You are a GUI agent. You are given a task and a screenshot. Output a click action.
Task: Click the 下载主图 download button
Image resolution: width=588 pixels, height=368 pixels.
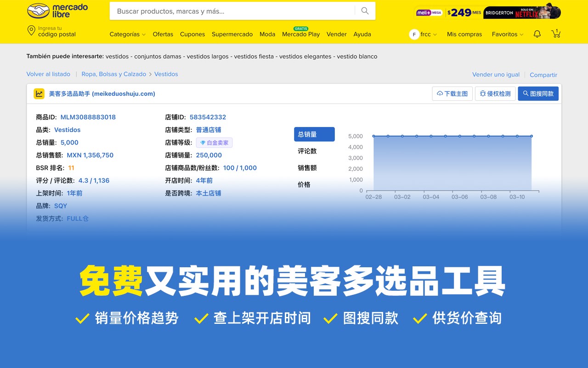click(452, 93)
